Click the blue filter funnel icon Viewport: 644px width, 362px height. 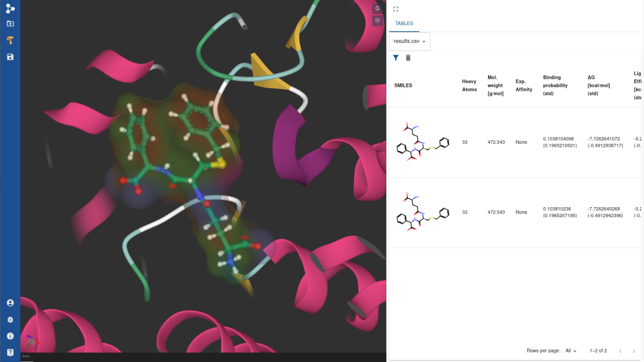coord(396,58)
